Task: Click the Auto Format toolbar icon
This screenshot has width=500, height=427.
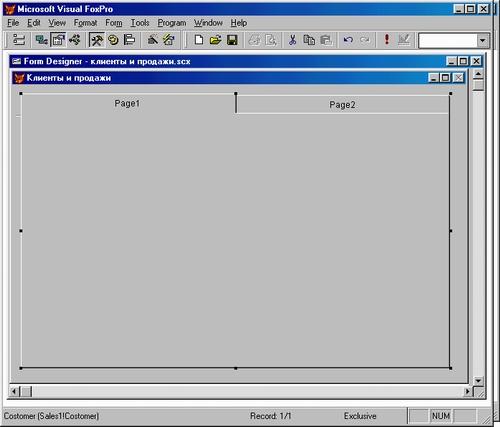Action: pos(169,40)
